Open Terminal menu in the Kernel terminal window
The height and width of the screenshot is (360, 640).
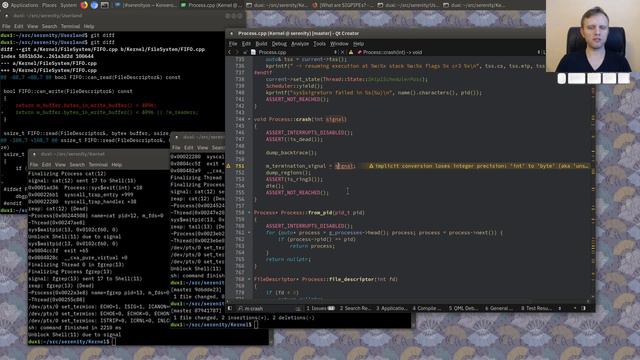pos(98,164)
